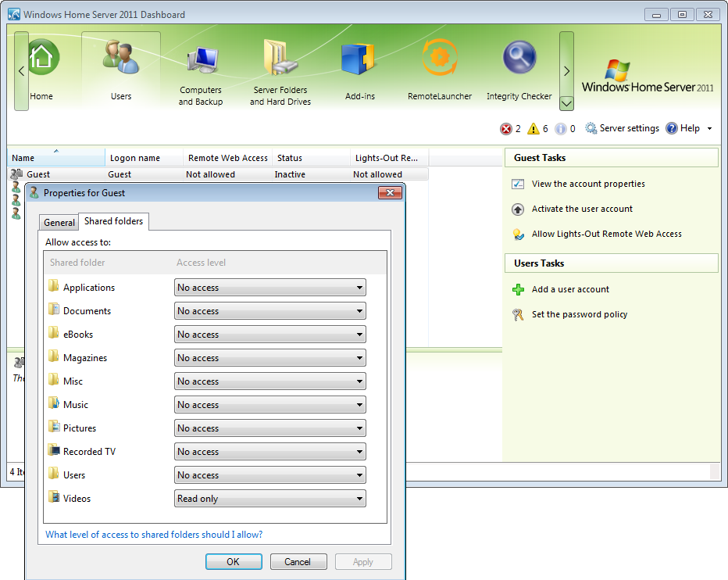The width and height of the screenshot is (728, 580).
Task: Click the eBooks folder icon
Action: pos(54,332)
